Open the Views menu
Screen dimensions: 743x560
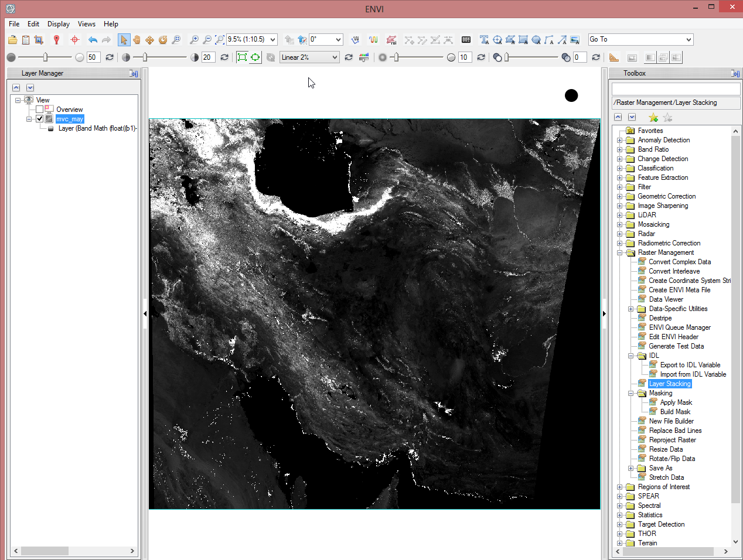86,24
